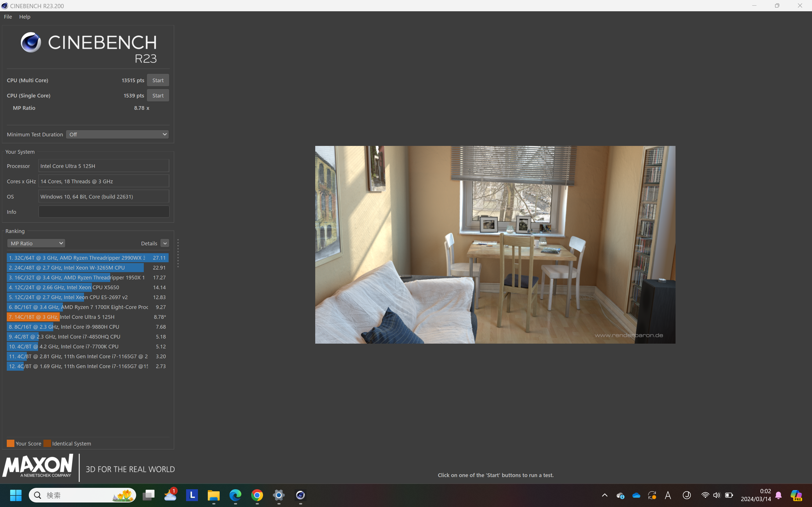The width and height of the screenshot is (812, 507).
Task: Open the blue L app in taskbar
Action: 192,495
